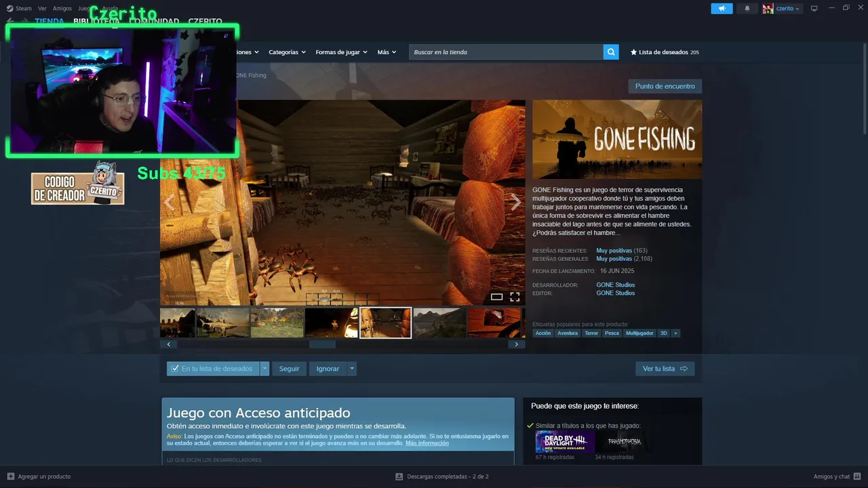The height and width of the screenshot is (488, 868).
Task: Expand the Formas de jugar menu
Action: (341, 52)
